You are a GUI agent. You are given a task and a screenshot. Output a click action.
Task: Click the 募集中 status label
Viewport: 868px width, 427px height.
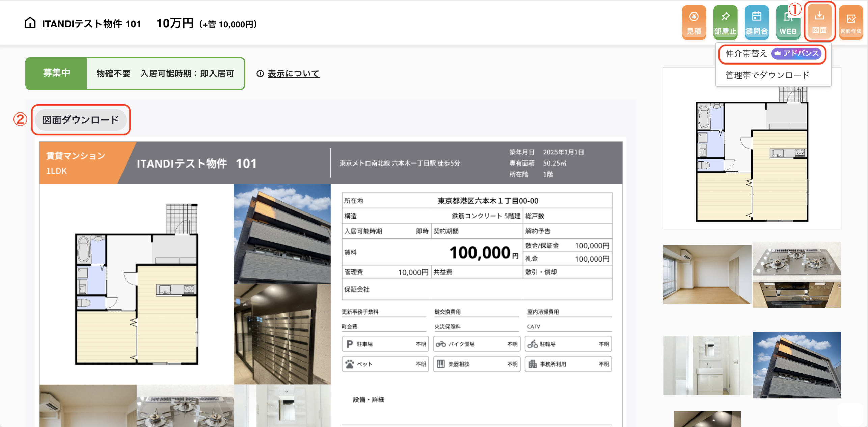pos(56,73)
